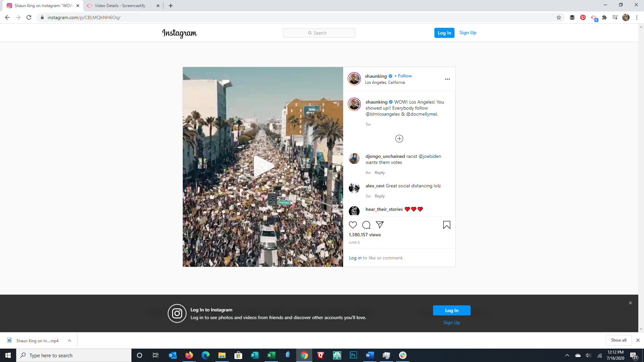
Task: Click the Instagram logo
Action: coord(179,33)
